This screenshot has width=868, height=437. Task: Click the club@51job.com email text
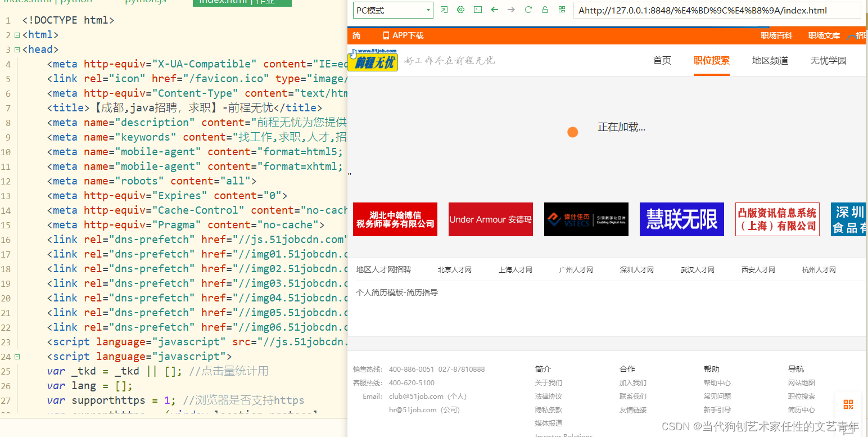[427, 397]
